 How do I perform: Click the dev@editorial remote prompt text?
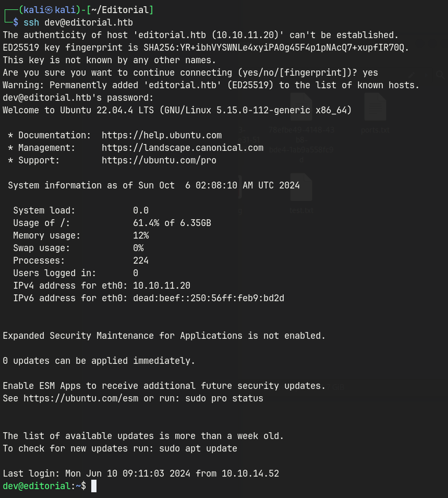(37, 486)
